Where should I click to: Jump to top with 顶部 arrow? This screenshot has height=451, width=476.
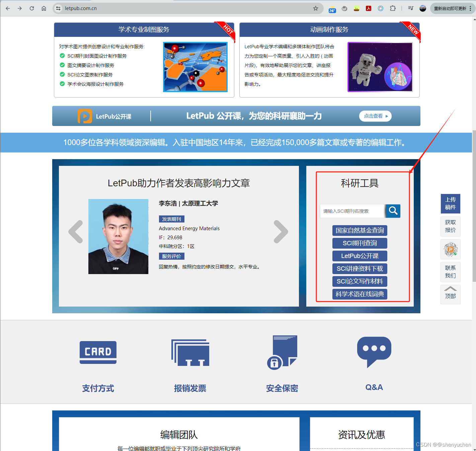[x=451, y=294]
